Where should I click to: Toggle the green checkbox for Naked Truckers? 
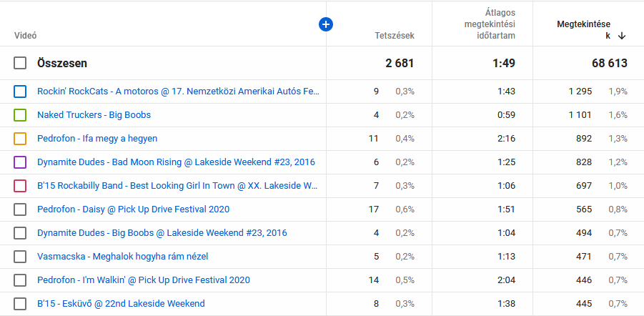click(20, 115)
